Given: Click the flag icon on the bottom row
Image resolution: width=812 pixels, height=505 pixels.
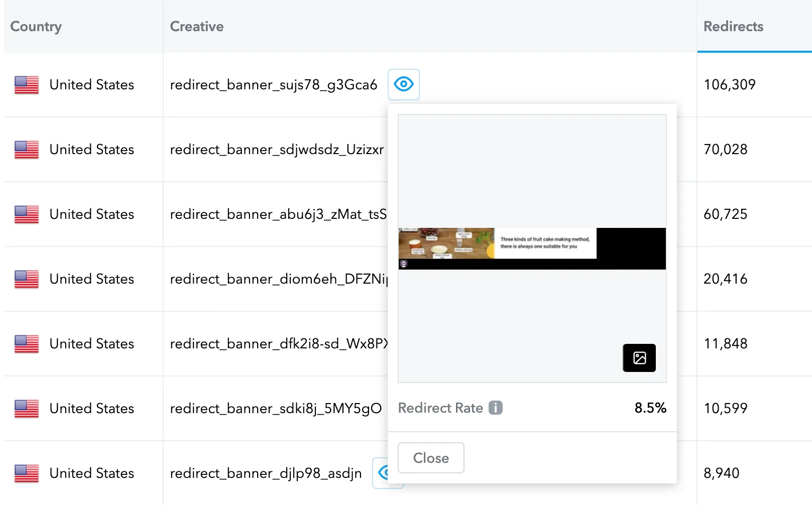Looking at the screenshot, I should point(26,472).
